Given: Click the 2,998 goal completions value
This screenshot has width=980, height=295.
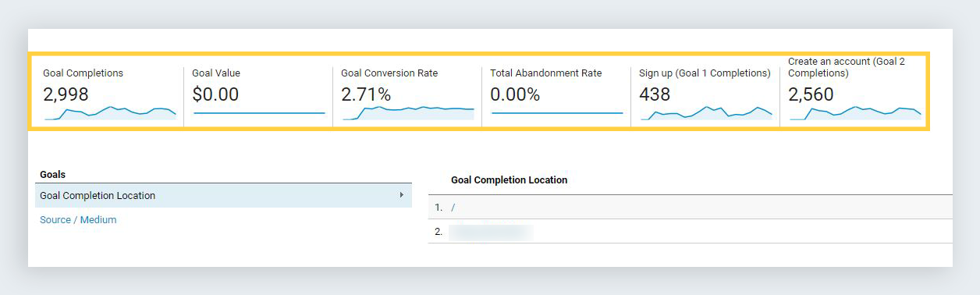Looking at the screenshot, I should [x=66, y=94].
